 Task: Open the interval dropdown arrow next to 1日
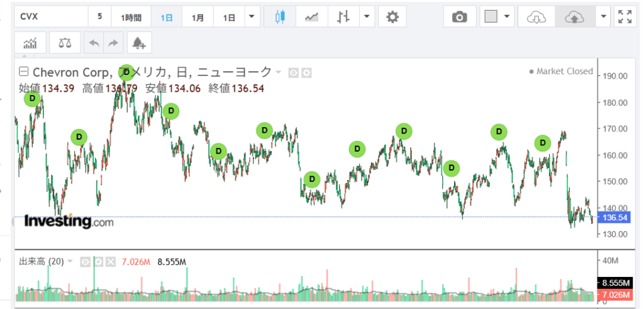tap(252, 17)
